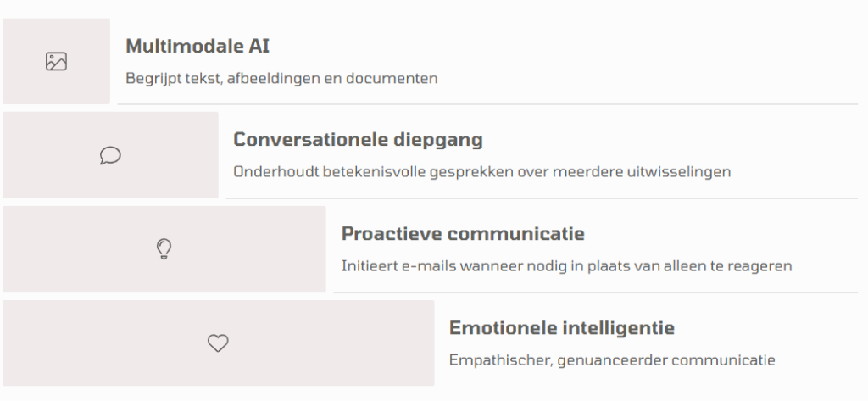Open the Conversationele diepgang heading
The width and height of the screenshot is (868, 401).
tap(359, 140)
